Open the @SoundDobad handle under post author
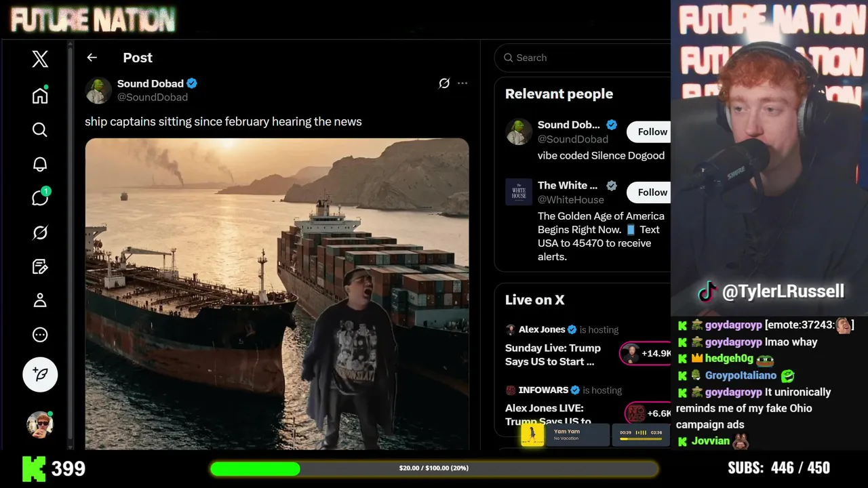 (153, 97)
